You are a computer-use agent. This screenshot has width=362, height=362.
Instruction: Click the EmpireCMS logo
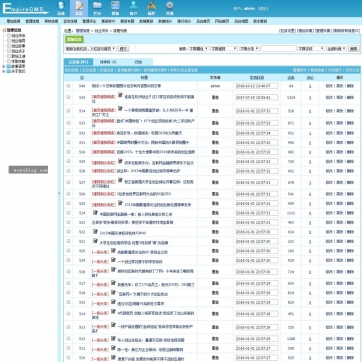pyautogui.click(x=25, y=9)
